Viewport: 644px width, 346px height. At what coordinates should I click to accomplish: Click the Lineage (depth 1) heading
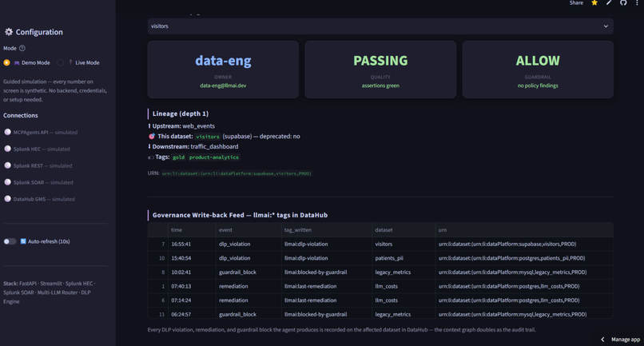click(181, 113)
